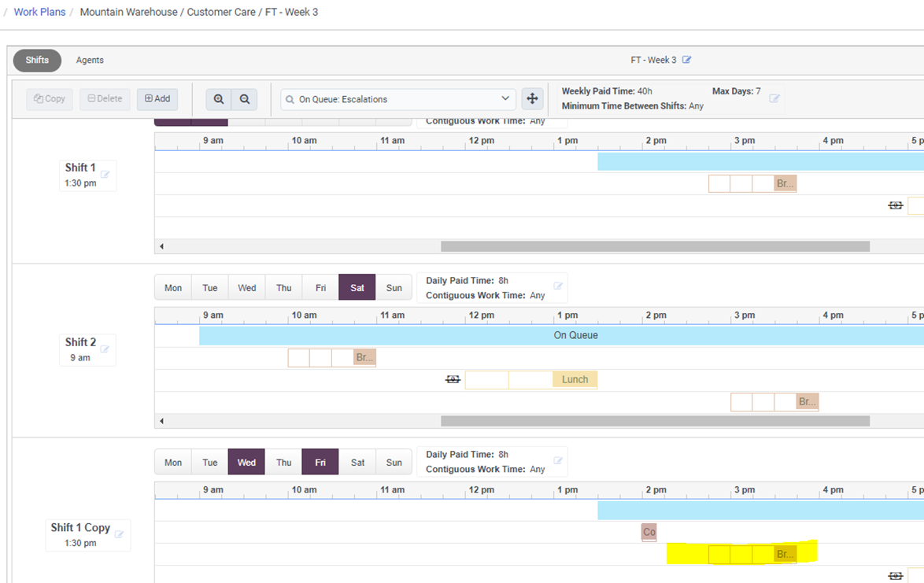Viewport: 924px width, 583px height.
Task: Open the On Queue: Escalations dropdown
Action: pyautogui.click(x=397, y=99)
